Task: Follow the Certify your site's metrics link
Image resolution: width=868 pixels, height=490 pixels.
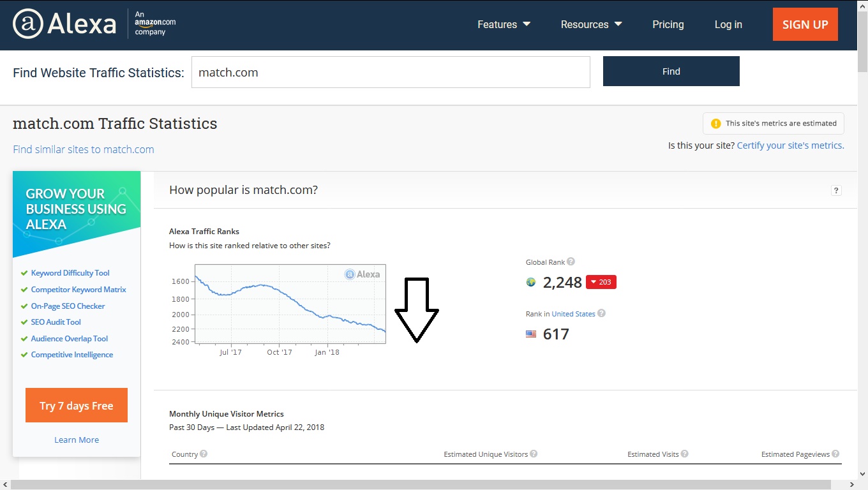Action: point(790,145)
